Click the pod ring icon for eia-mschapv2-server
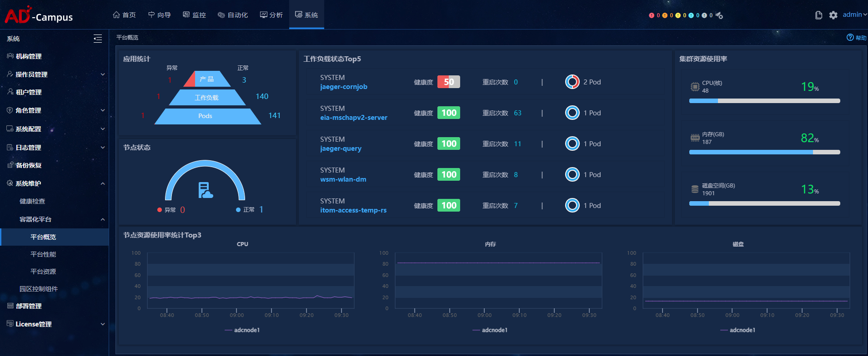This screenshot has width=868, height=356. point(572,113)
